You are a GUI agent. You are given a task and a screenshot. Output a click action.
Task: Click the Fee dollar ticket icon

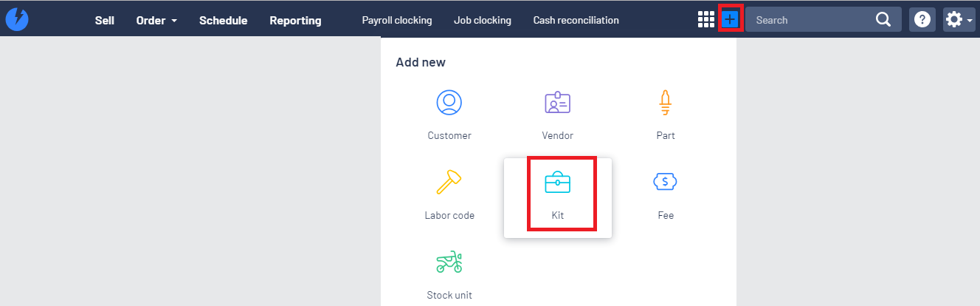[665, 181]
